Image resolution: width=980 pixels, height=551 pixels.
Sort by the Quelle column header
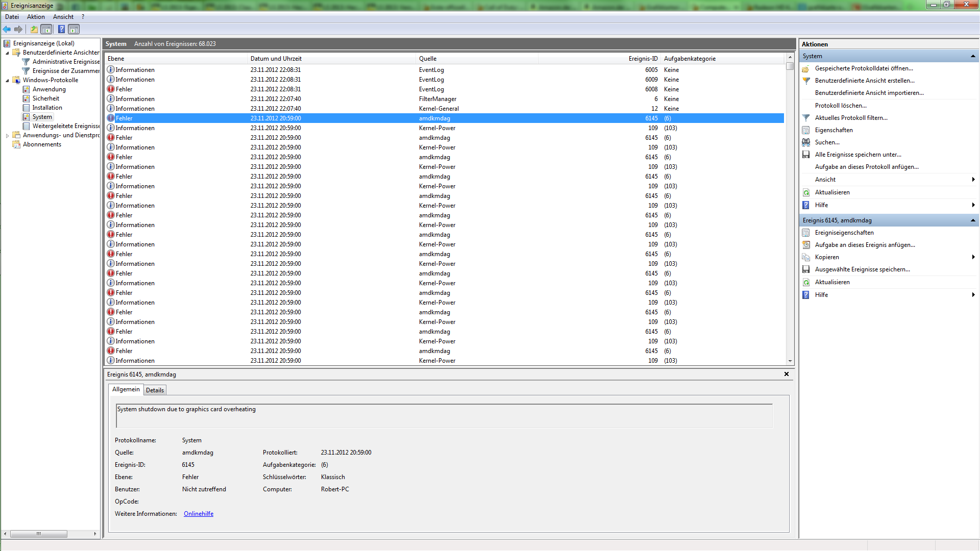click(x=428, y=59)
